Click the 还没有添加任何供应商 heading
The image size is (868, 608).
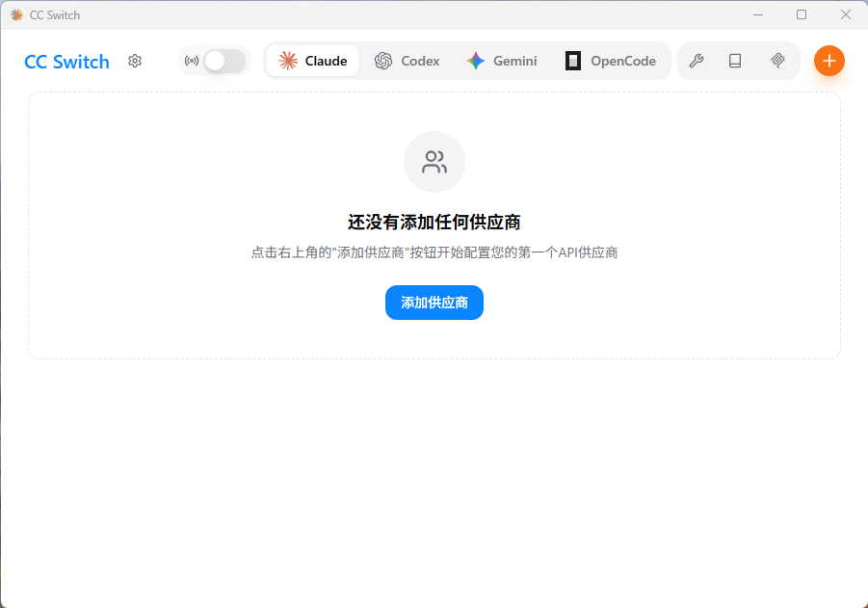[x=434, y=223]
